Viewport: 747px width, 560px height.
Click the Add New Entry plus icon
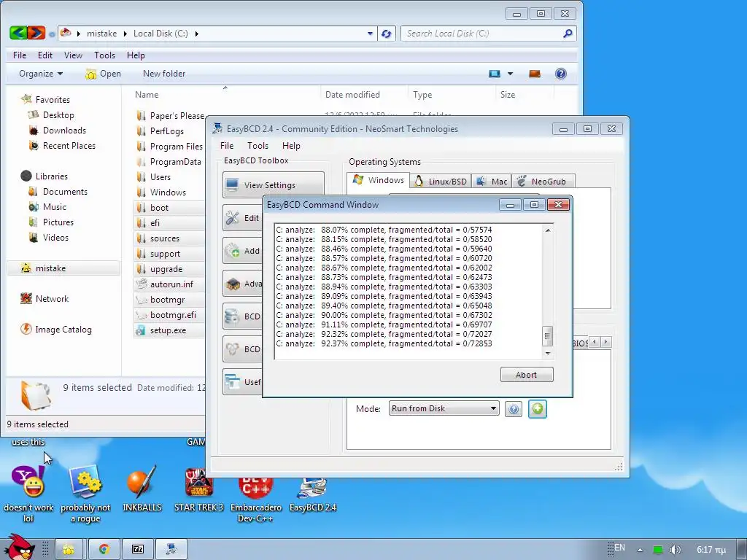point(233,251)
